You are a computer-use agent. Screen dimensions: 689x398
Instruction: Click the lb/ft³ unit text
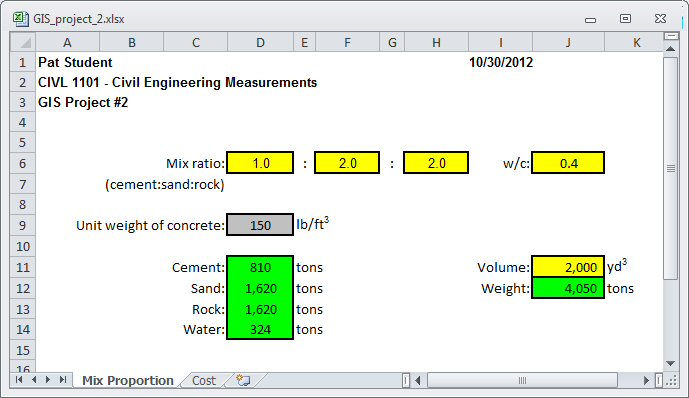[312, 224]
